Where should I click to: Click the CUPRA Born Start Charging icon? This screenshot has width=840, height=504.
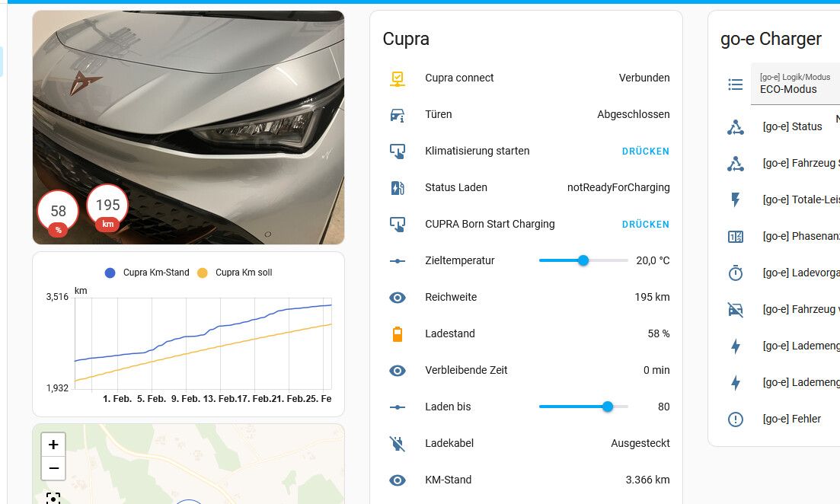click(397, 225)
